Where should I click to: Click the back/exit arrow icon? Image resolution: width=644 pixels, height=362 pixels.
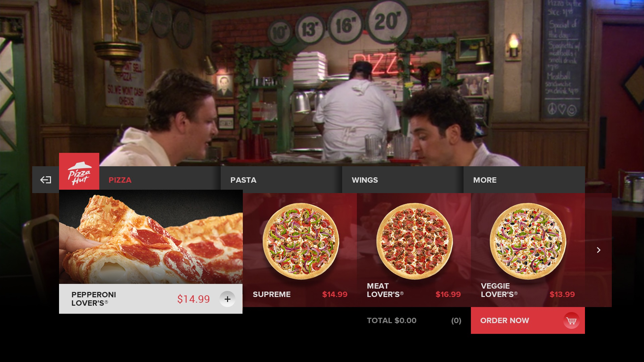point(46,180)
